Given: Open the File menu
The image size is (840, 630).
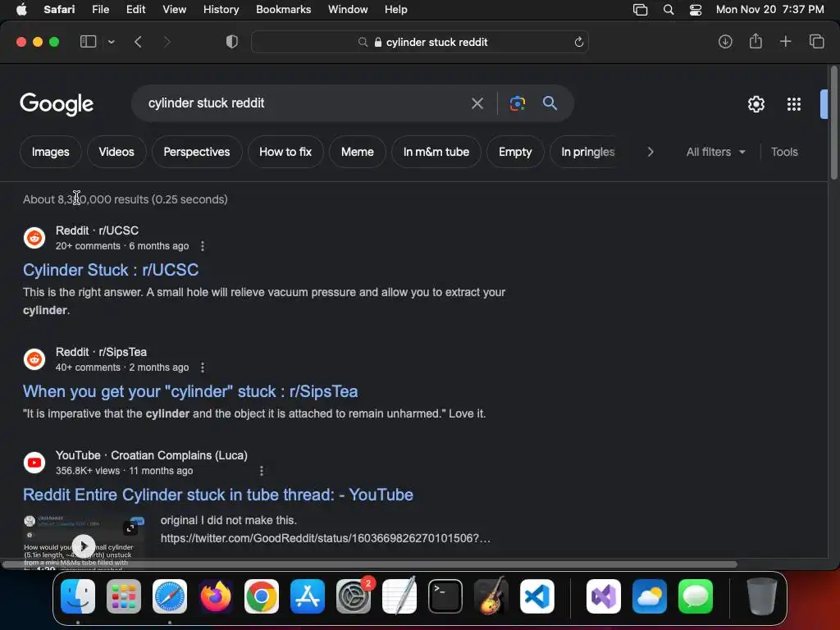Looking at the screenshot, I should coord(100,9).
